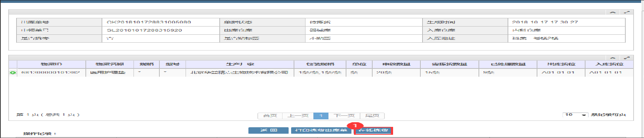
Task: Go to 下一页 next page
Action: 344,116
